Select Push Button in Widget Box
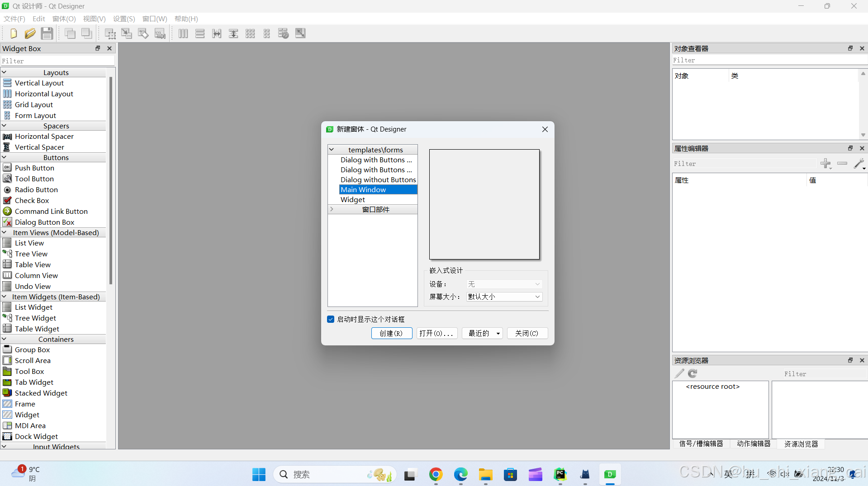The height and width of the screenshot is (486, 868). tap(34, 168)
